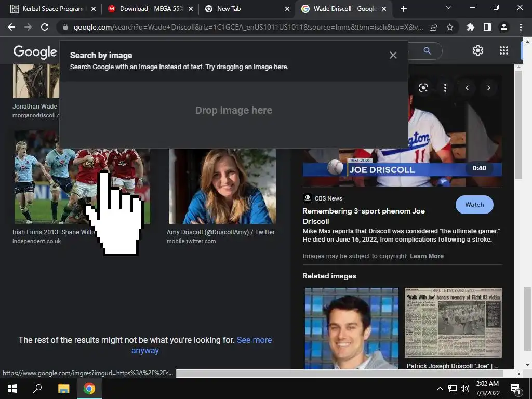Open the newspaper clipping related image
The height and width of the screenshot is (399, 532).
tap(453, 323)
